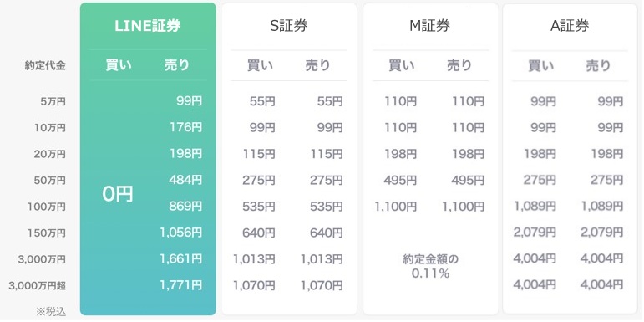Select the 1,089円 buy fee in A証券

pos(535,206)
